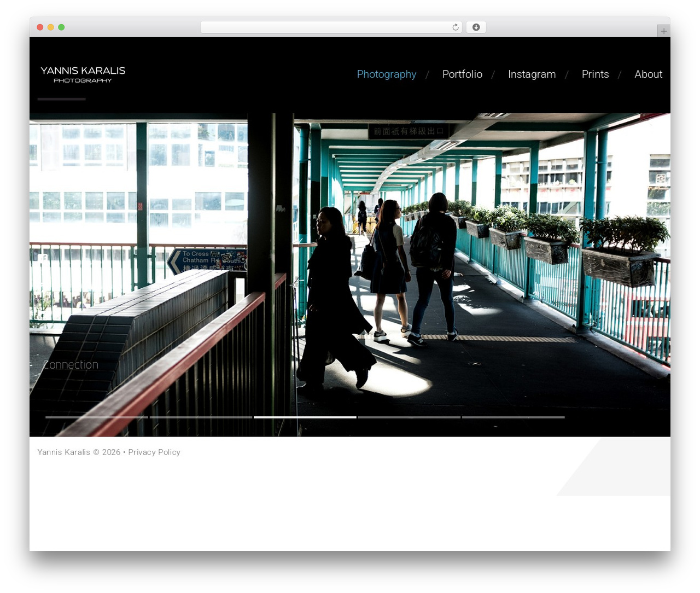Minimize the window with the yellow button
The height and width of the screenshot is (593, 700).
50,27
